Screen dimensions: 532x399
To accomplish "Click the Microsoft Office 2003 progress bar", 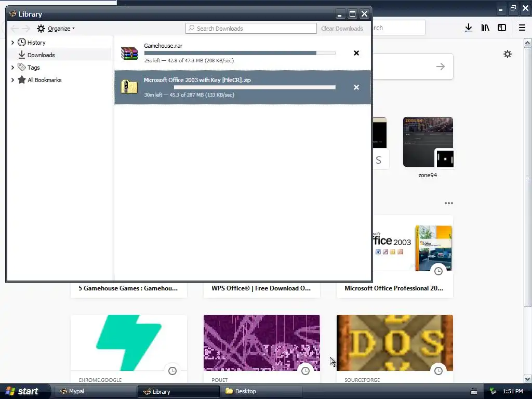I will [x=240, y=87].
